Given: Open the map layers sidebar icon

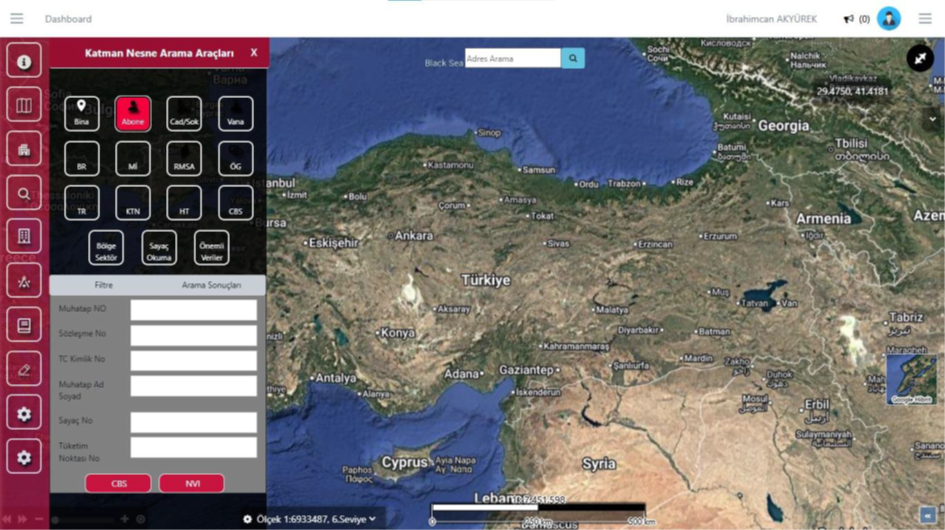Looking at the screenshot, I should click(x=24, y=105).
